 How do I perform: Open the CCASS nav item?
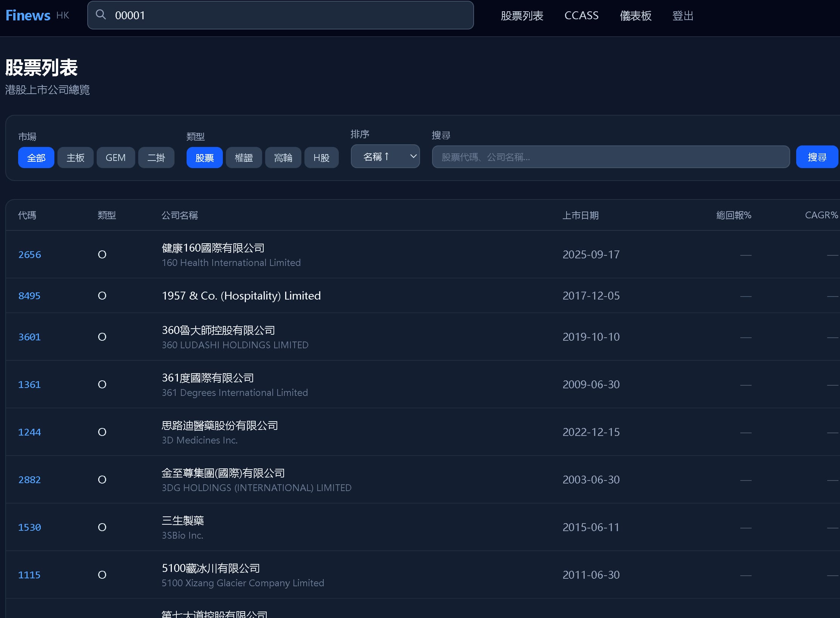581,15
